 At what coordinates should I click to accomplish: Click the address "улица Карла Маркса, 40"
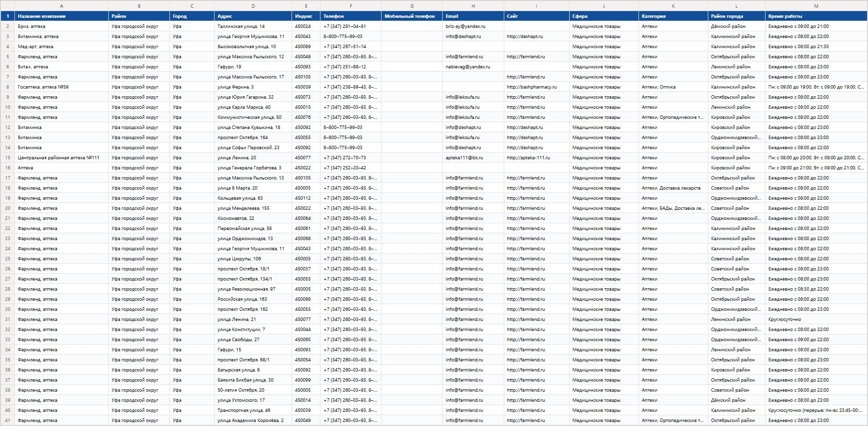pos(253,107)
